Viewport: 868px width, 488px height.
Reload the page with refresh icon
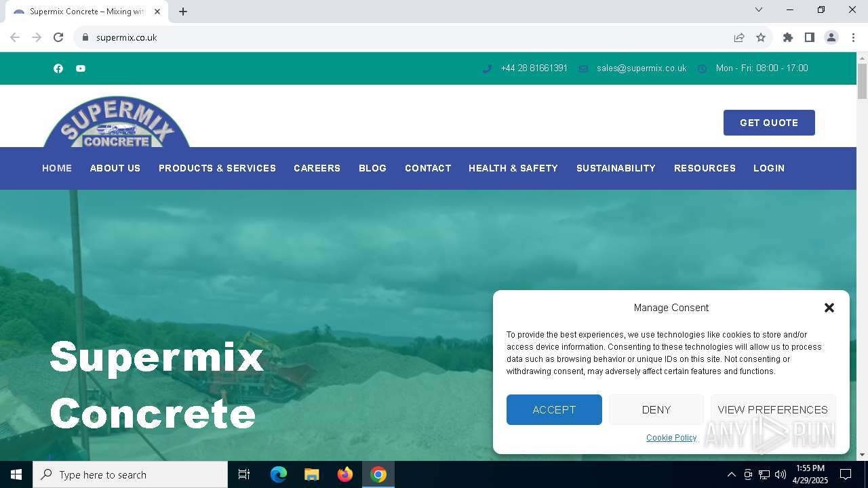[58, 37]
